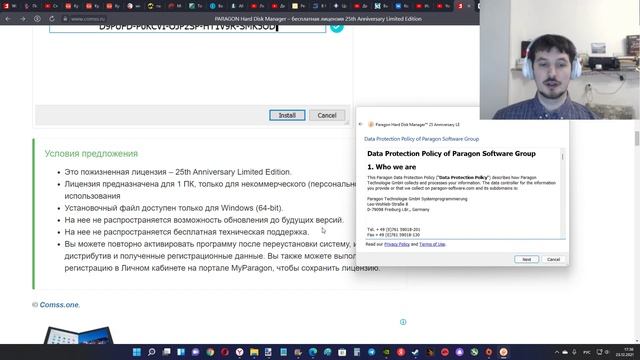The width and height of the screenshot is (640, 360).
Task: Open Telegram from the taskbar
Action: pos(371,352)
